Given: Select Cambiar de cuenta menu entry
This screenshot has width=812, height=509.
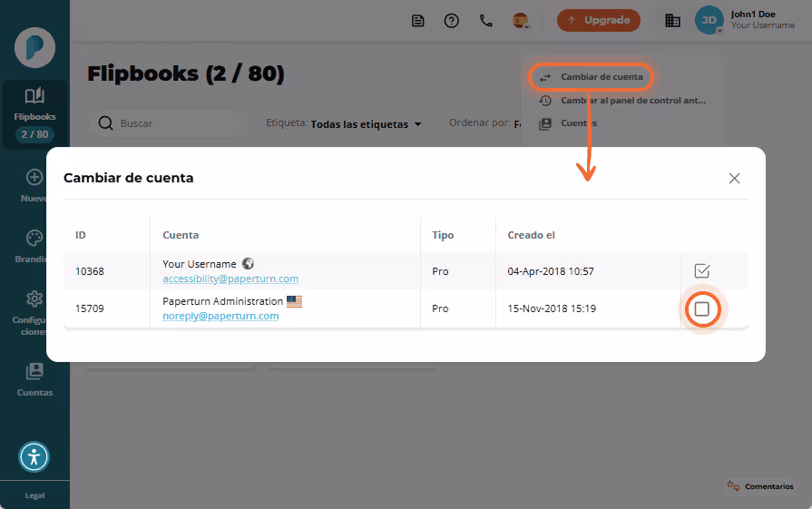Looking at the screenshot, I should [x=591, y=77].
